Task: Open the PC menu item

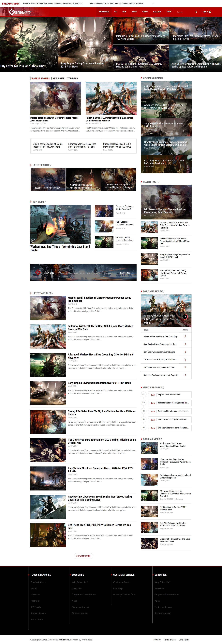Action: (115, 12)
